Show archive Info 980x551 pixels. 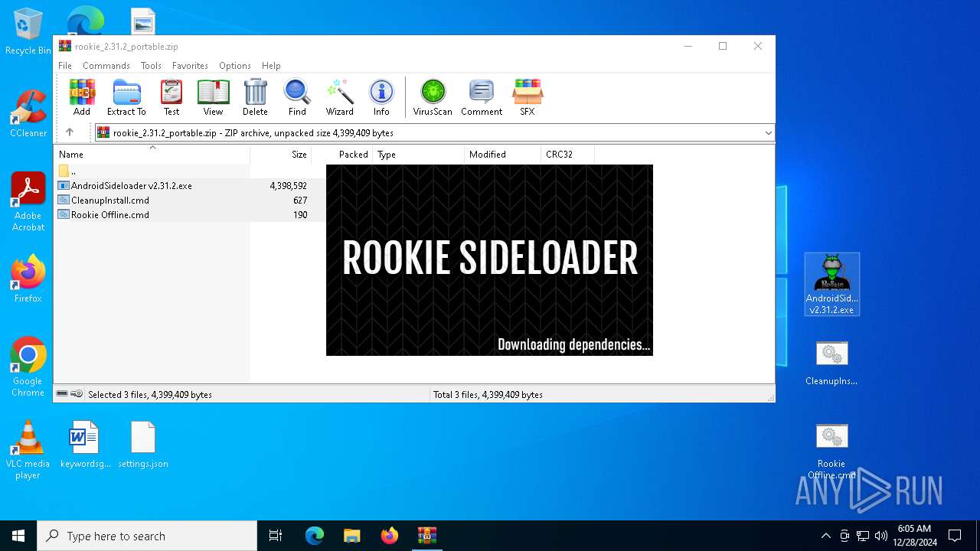[381, 97]
